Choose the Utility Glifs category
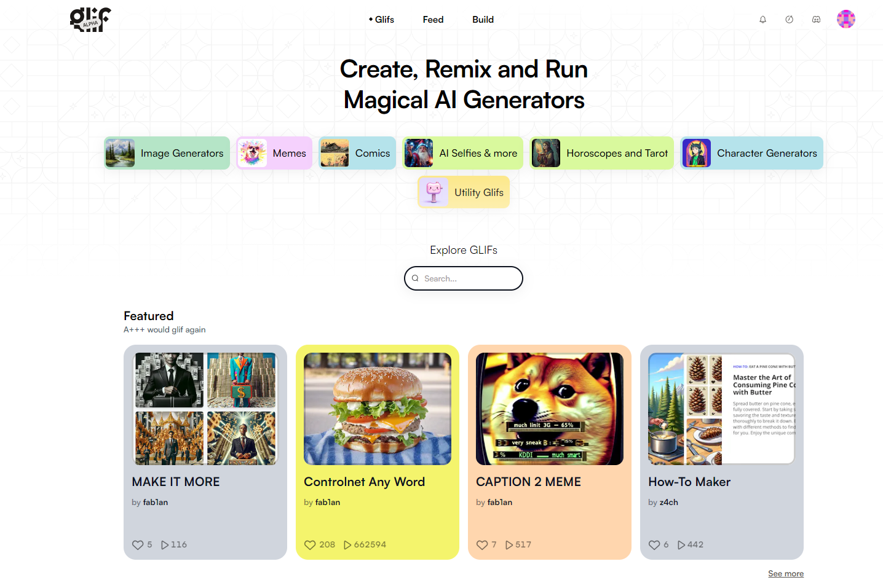This screenshot has height=588, width=883. (464, 192)
